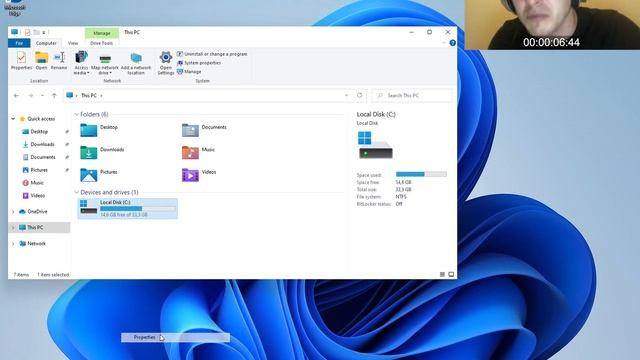The image size is (640, 360).
Task: Select Network in navigation pane
Action: click(x=36, y=244)
